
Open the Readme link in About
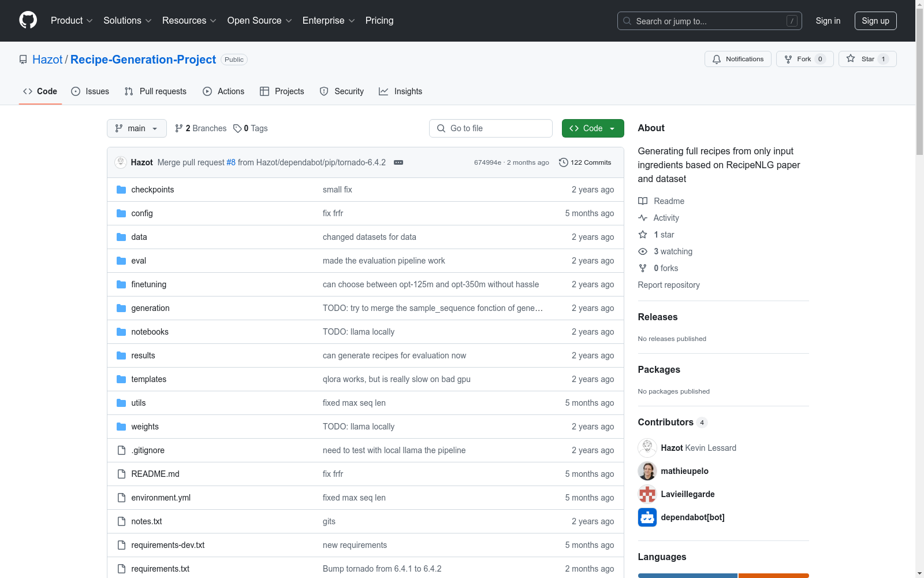[x=661, y=201]
